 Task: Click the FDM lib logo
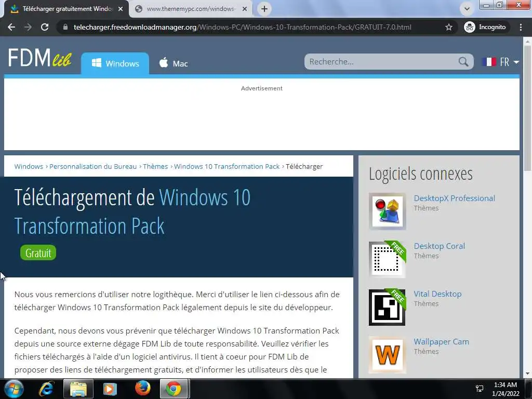pos(39,58)
